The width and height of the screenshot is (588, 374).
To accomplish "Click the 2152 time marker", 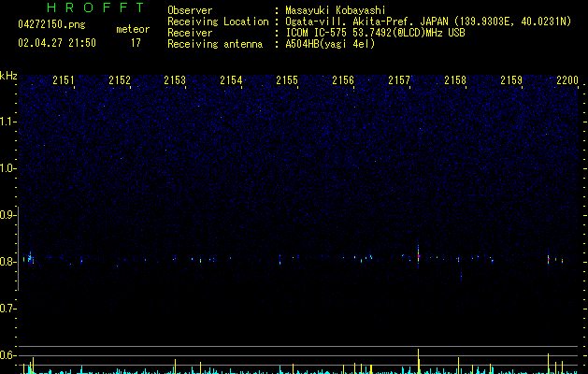I will pos(120,79).
